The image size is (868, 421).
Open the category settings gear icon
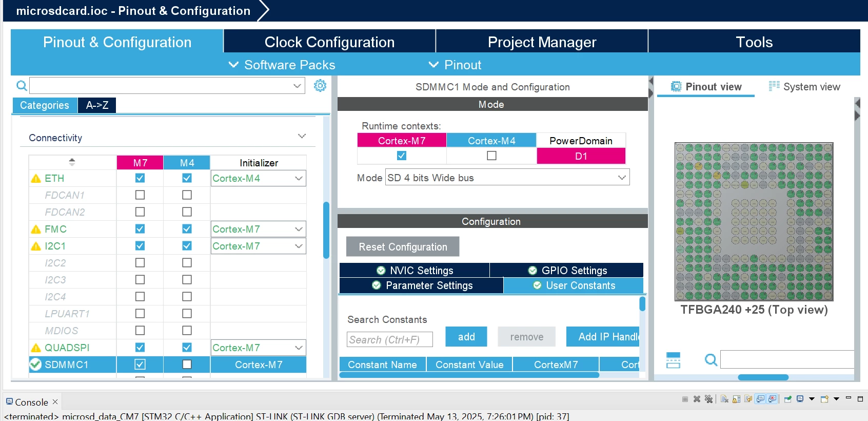point(320,85)
